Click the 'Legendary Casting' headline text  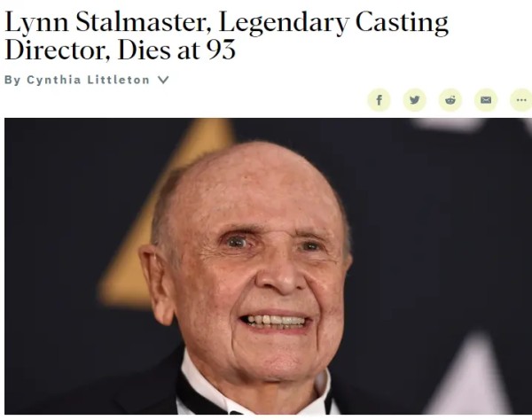point(333,22)
